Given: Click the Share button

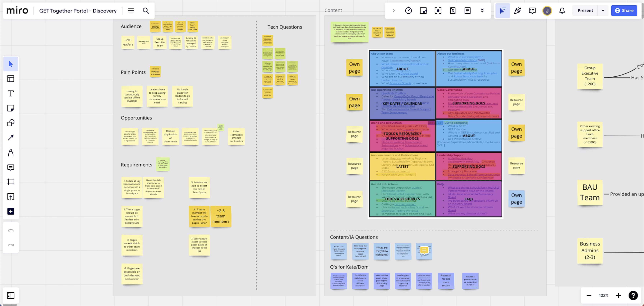Looking at the screenshot, I should click(x=624, y=11).
